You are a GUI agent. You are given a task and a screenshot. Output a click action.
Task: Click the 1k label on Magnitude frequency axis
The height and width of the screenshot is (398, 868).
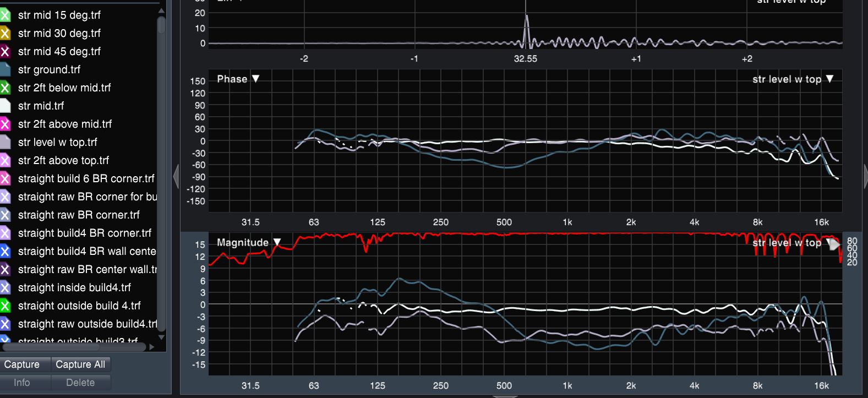(567, 386)
